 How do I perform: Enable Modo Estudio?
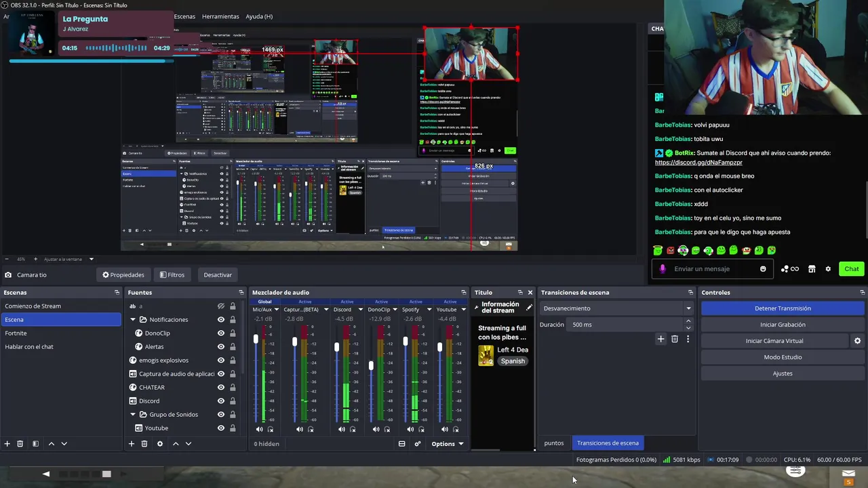[x=783, y=357]
